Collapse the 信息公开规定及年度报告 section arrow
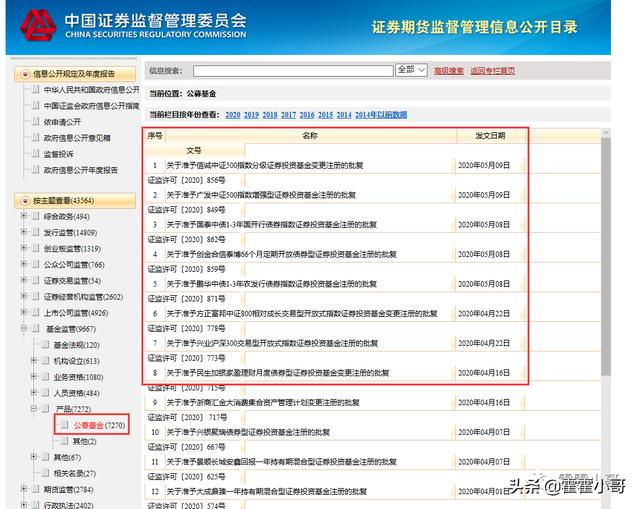The width and height of the screenshot is (640, 509). click(25, 74)
